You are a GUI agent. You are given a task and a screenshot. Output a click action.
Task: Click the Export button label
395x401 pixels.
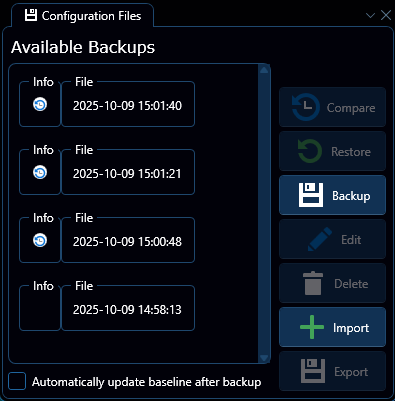351,372
